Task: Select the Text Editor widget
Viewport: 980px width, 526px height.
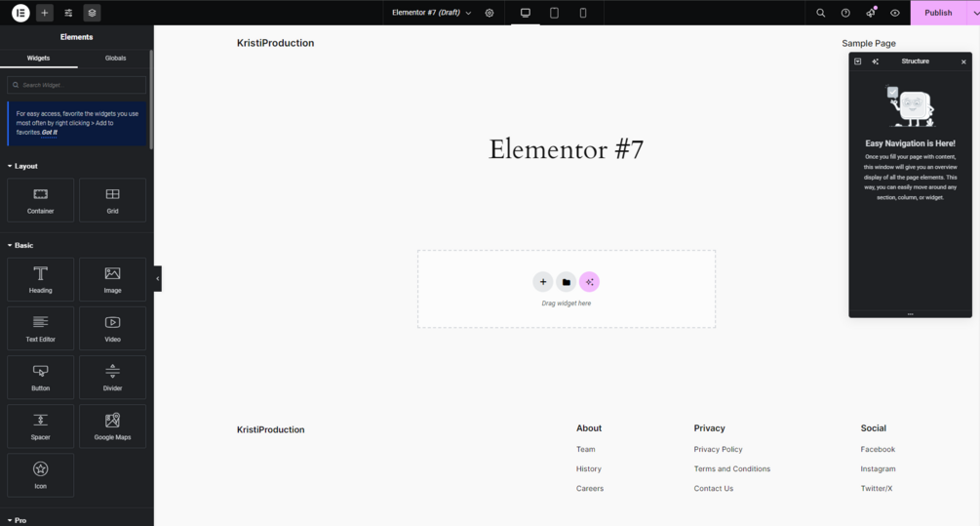Action: pos(41,328)
